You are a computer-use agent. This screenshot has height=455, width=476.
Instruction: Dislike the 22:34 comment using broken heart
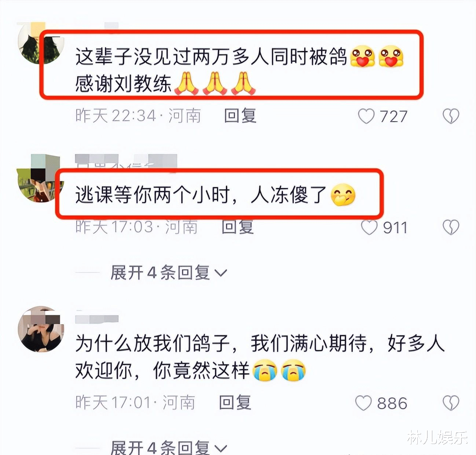(x=451, y=116)
